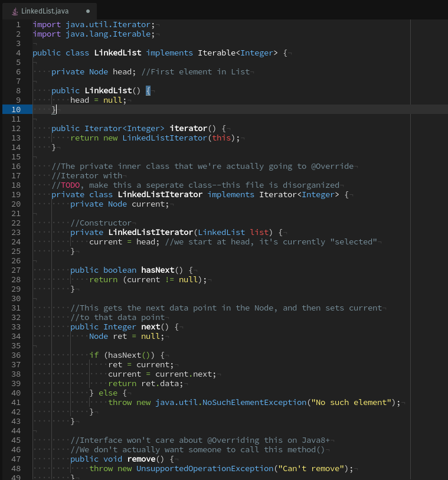Click "NoSuchElementException" on line 41

pyautogui.click(x=254, y=403)
